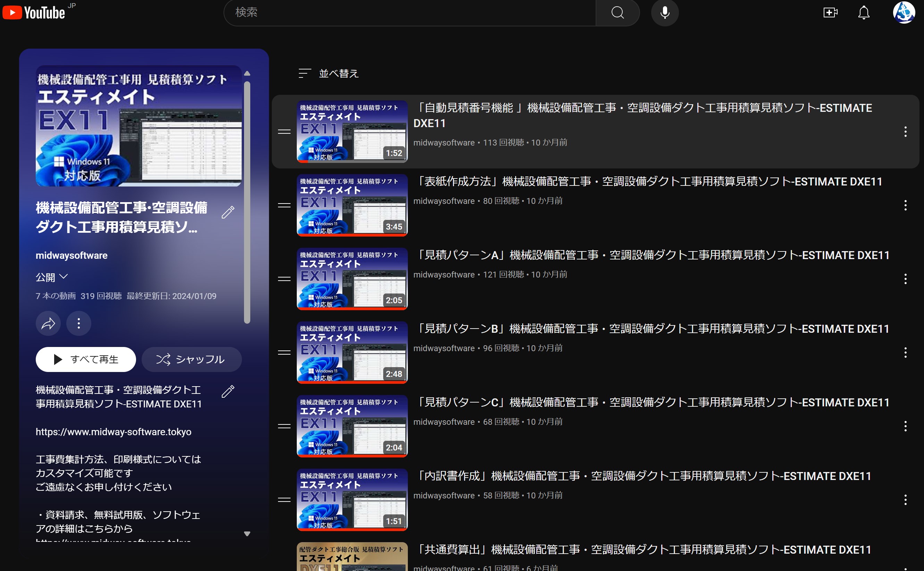Play all videos with すべて再生
This screenshot has width=924, height=571.
coord(86,359)
